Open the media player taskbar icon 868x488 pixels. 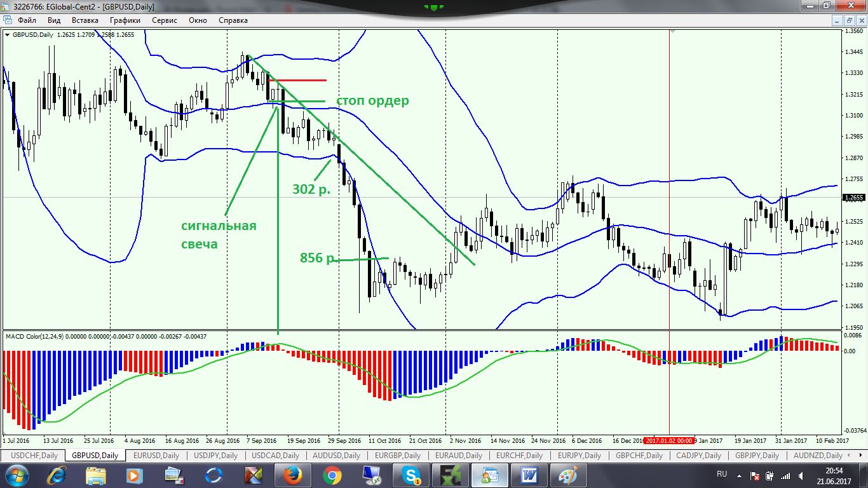pyautogui.click(x=134, y=475)
